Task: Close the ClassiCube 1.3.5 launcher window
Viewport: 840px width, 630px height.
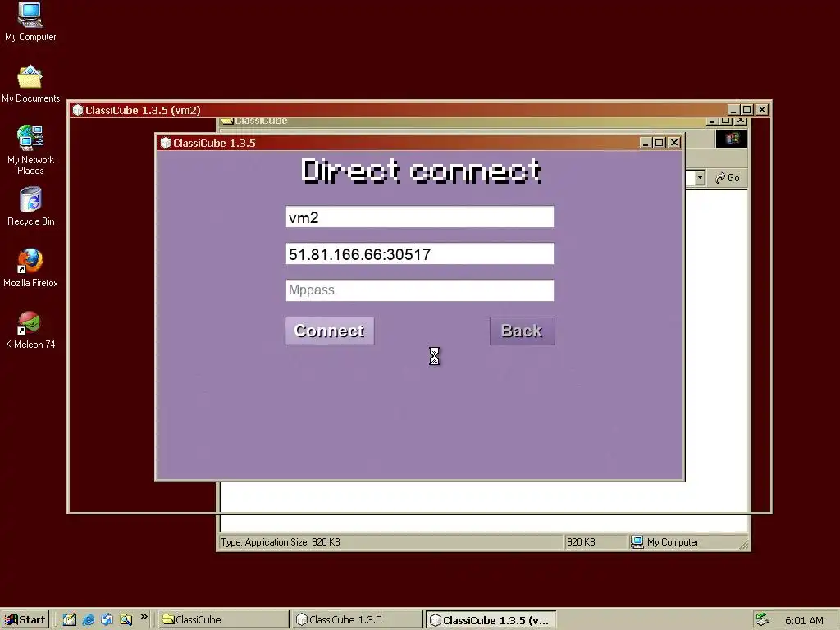Action: (x=674, y=143)
